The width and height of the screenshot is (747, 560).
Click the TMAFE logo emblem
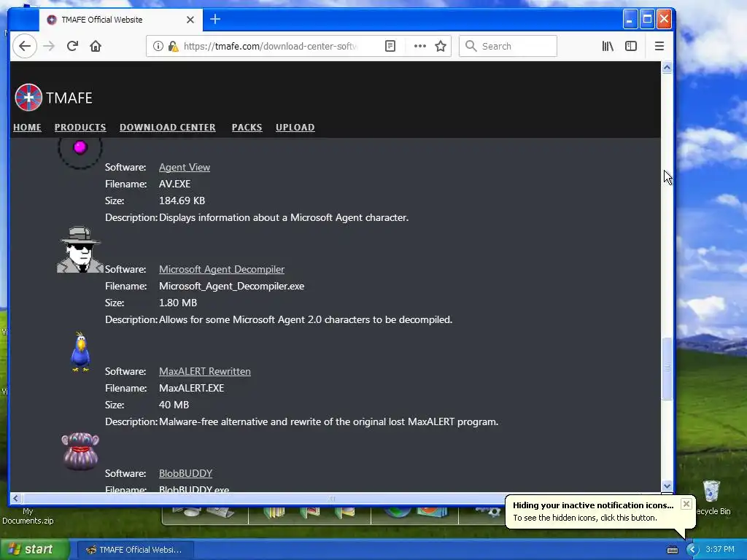(28, 98)
